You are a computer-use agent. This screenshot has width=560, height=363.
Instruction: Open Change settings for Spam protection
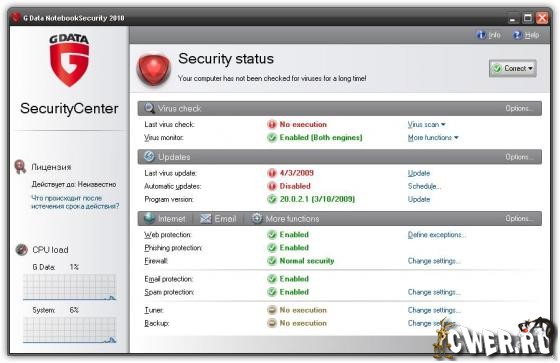pyautogui.click(x=434, y=292)
